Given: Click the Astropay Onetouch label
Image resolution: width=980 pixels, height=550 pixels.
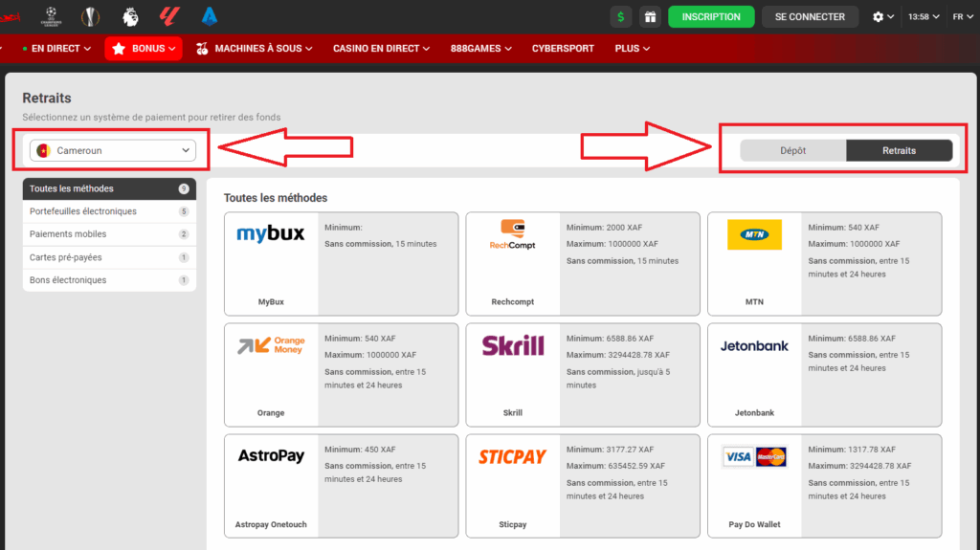Looking at the screenshot, I should [x=271, y=524].
